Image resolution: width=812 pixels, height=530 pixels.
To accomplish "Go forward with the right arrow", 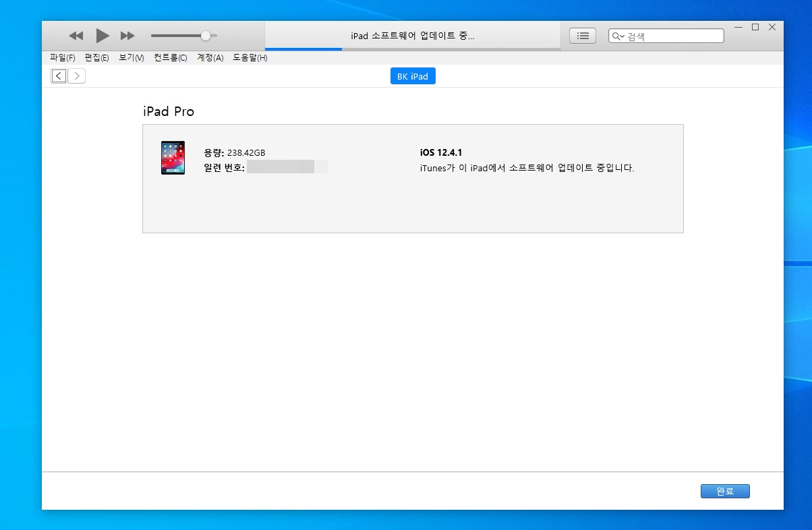I will pyautogui.click(x=77, y=76).
